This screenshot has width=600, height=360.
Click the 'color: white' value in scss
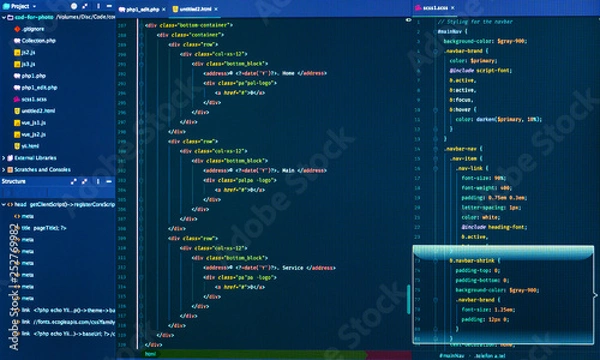click(480, 217)
